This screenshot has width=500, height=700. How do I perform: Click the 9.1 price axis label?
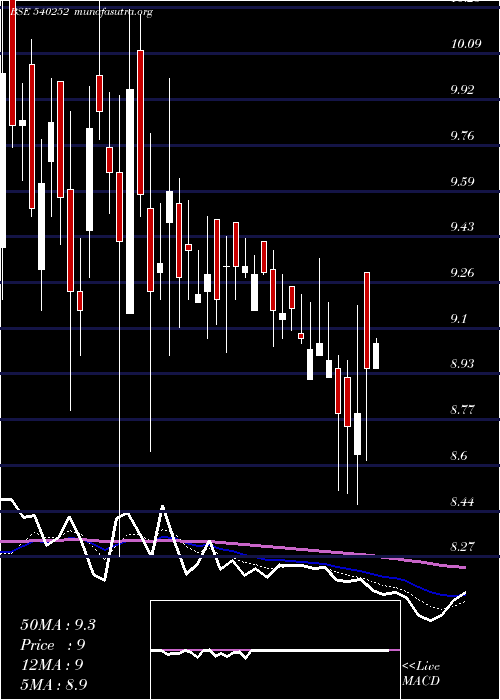pos(459,319)
